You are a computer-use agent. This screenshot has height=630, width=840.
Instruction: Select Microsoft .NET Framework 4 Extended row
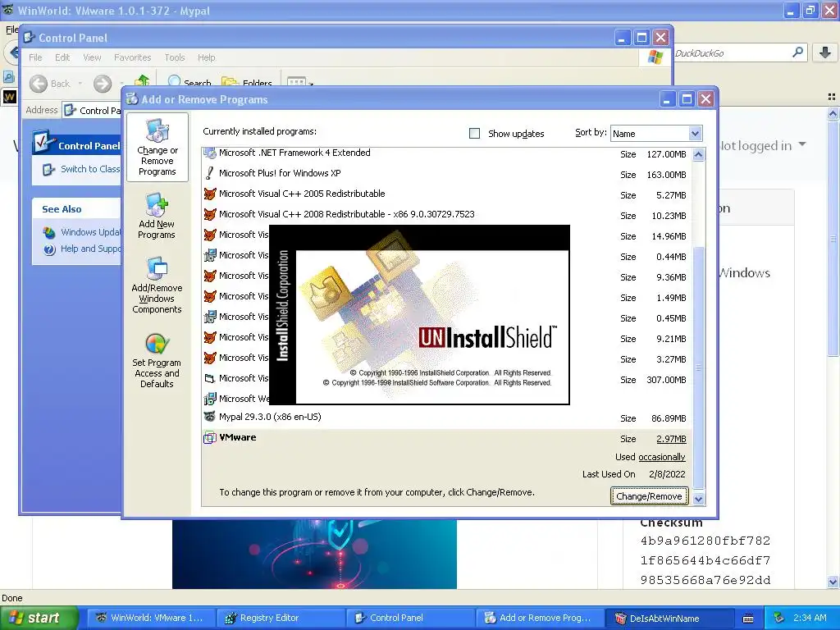[x=447, y=153]
